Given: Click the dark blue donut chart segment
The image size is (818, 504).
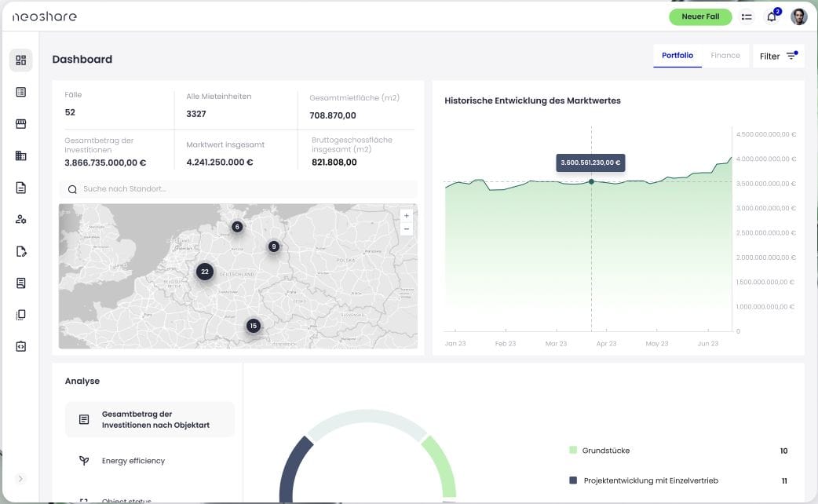Looking at the screenshot, I should [x=294, y=469].
